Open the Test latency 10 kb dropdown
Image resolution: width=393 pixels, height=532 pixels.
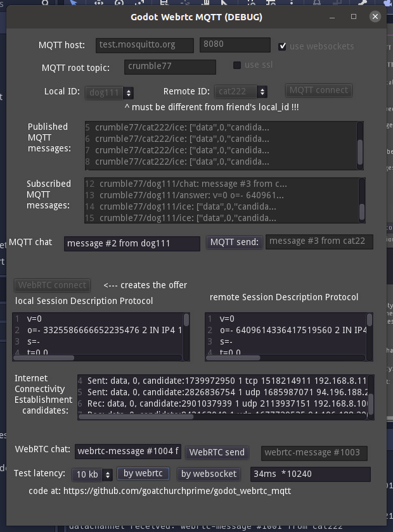(93, 474)
